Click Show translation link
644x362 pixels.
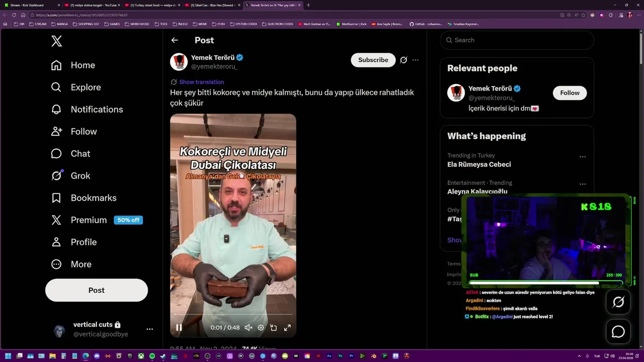201,82
